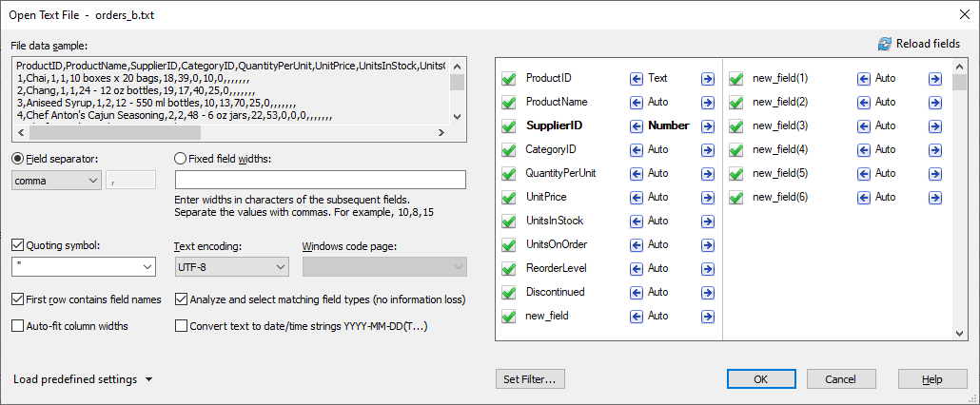Screen dimensions: 980x405
Task: Click left arrow beside Discontinued type
Action: pyautogui.click(x=636, y=292)
